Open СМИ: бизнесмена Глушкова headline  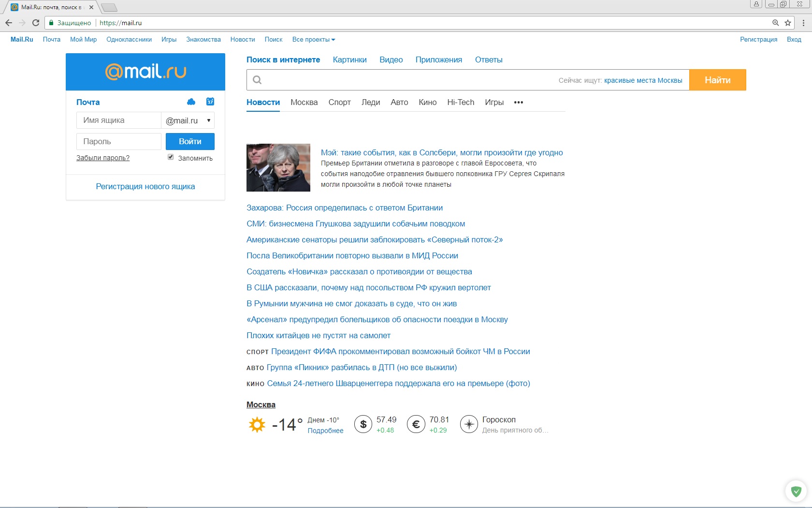click(356, 224)
